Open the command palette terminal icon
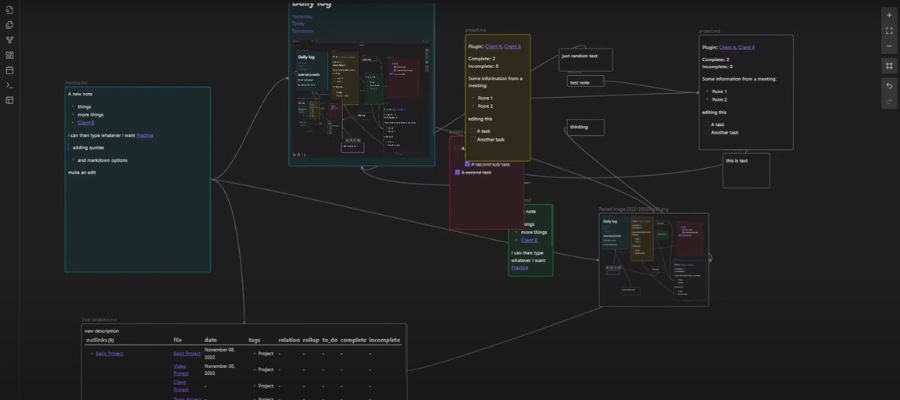Screen dimensions: 900x400 (x=10, y=85)
